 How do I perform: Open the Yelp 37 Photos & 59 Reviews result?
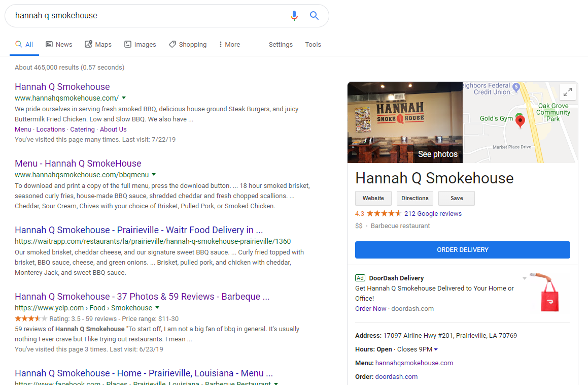click(x=142, y=296)
